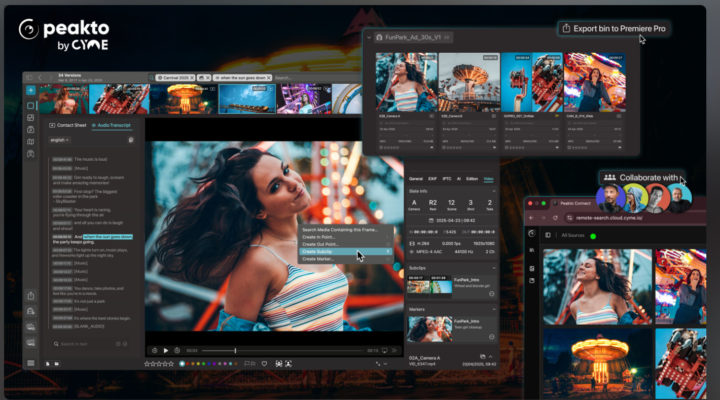Open the FunPark_Intro subclip thumbnail
Screen dimensions: 720x400
[x=429, y=285]
